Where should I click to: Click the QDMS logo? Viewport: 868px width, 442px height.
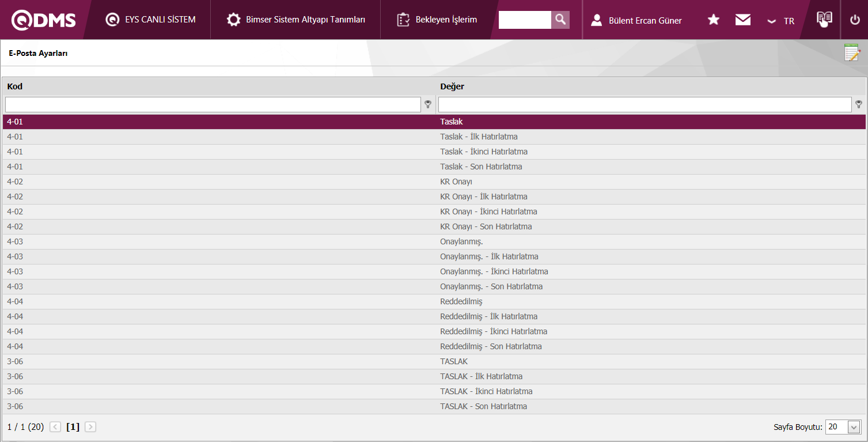click(44, 20)
